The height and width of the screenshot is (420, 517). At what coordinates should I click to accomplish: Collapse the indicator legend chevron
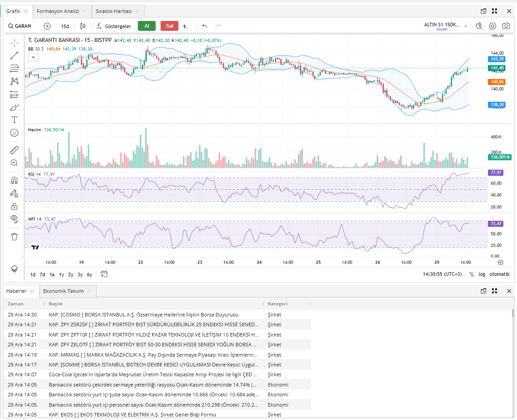[33, 58]
